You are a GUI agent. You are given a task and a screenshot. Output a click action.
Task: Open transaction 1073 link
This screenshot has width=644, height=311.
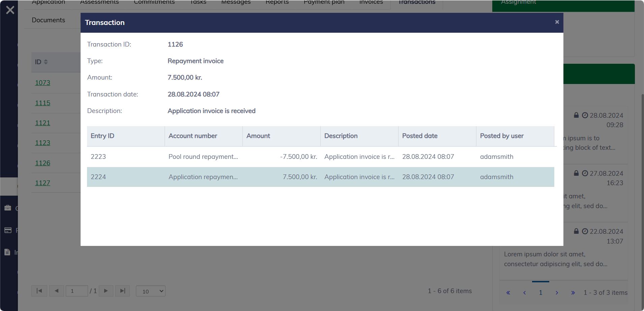(42, 83)
